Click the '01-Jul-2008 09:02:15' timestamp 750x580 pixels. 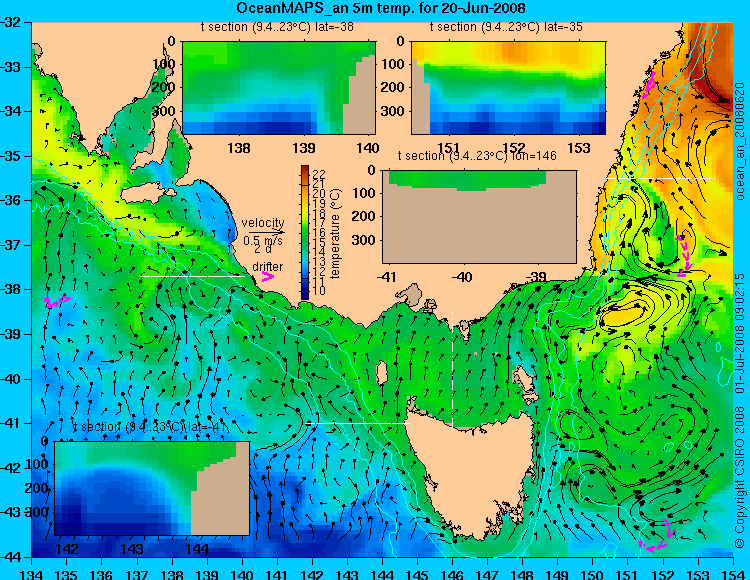point(740,334)
